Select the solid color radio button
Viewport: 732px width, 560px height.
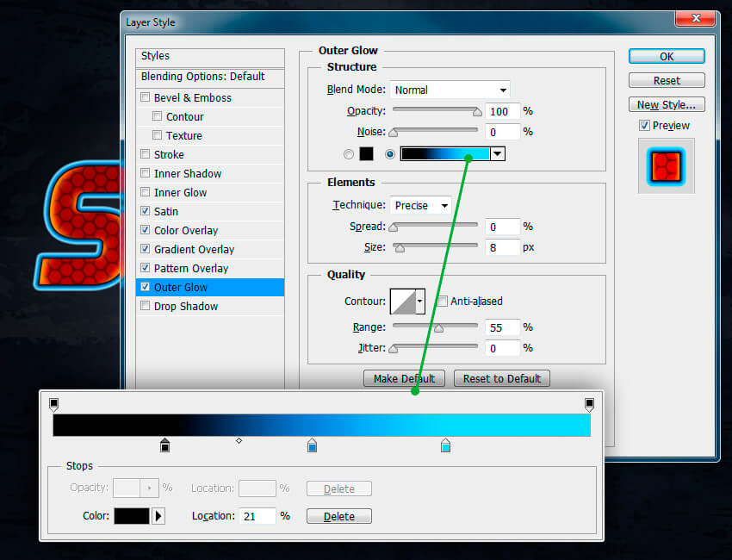349,154
